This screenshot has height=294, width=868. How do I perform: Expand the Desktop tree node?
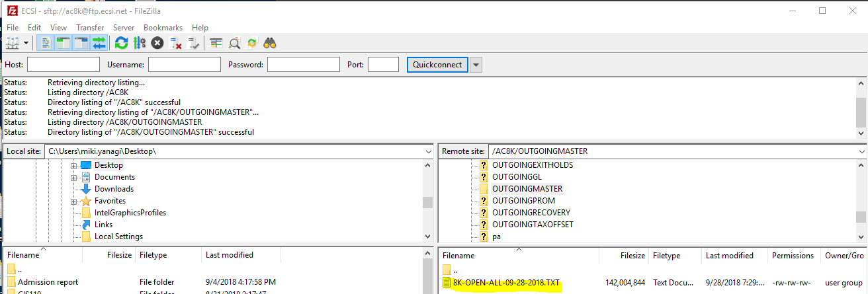(x=74, y=165)
